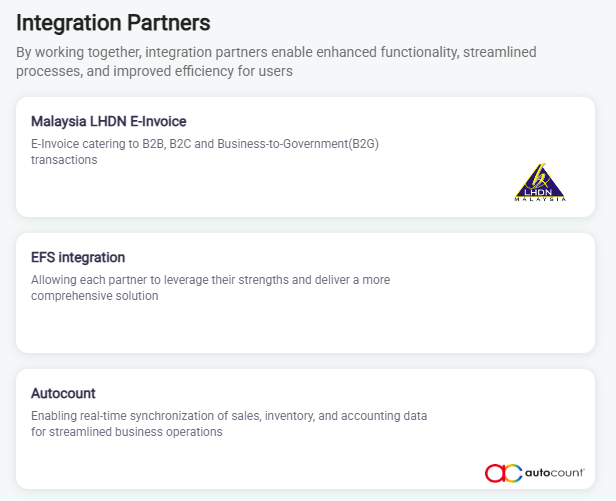Open the Autocount card title
The image size is (616, 501).
(x=63, y=394)
